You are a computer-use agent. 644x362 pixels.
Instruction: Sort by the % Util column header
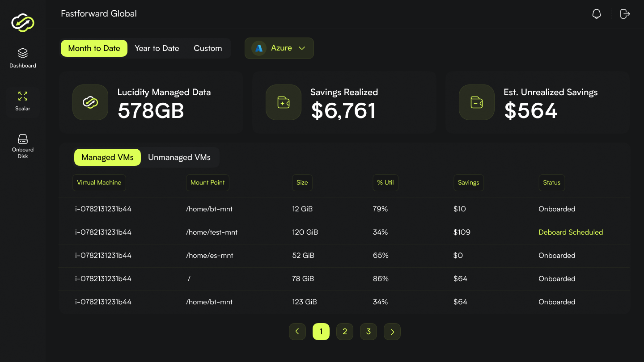click(x=386, y=182)
